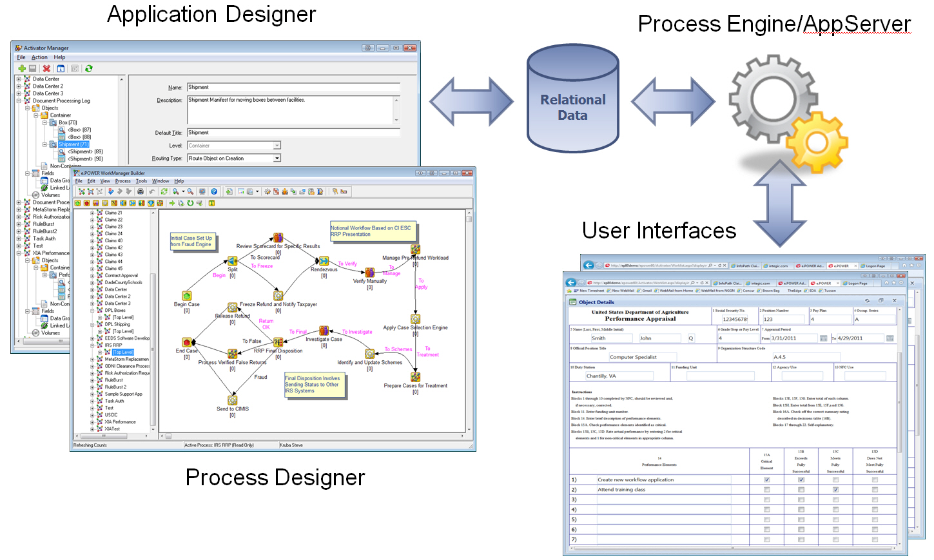
Task: Click the Send to CIMIS gear node
Action: (x=233, y=400)
